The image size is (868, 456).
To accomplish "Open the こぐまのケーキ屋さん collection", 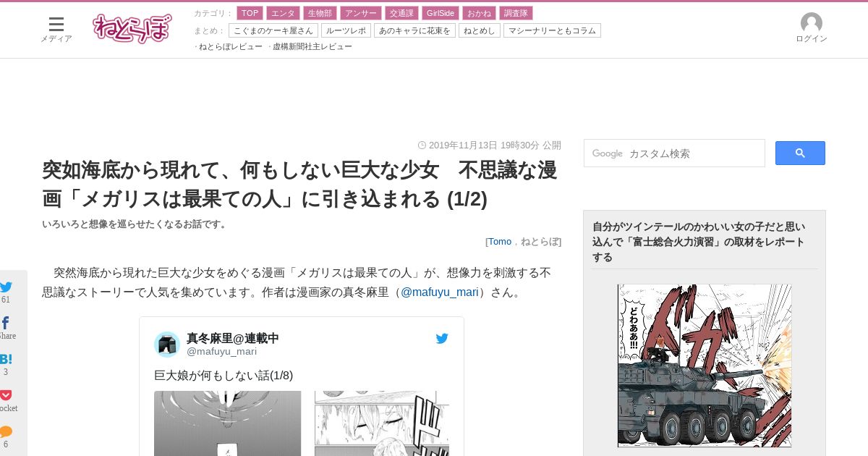I will click(273, 30).
